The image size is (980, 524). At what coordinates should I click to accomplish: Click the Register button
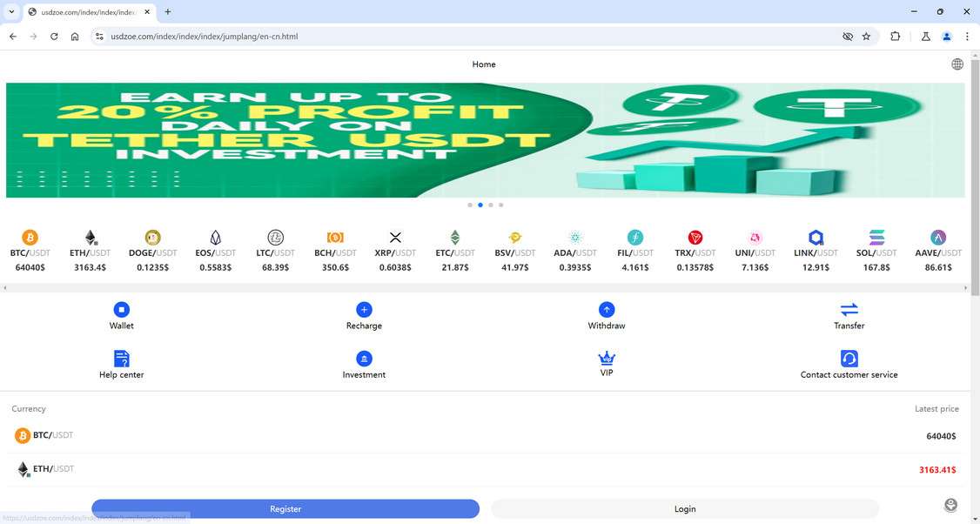click(286, 508)
